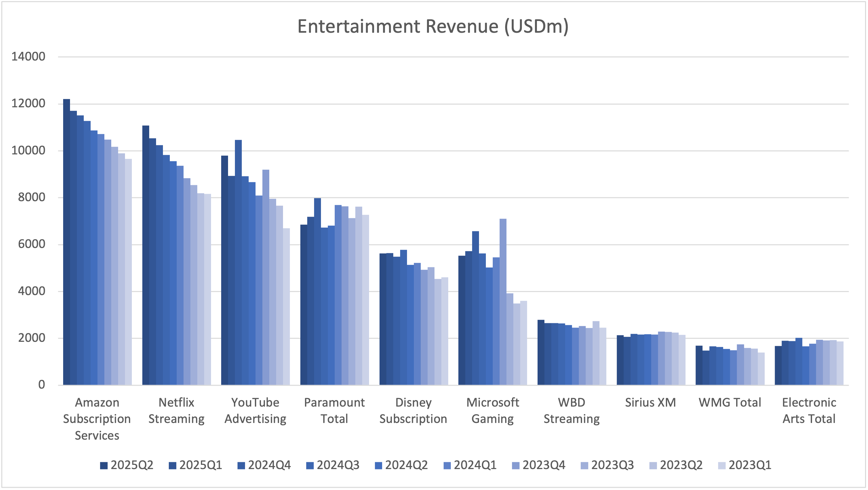Select Amazon's tallest 2025Q2 bar

[66, 242]
